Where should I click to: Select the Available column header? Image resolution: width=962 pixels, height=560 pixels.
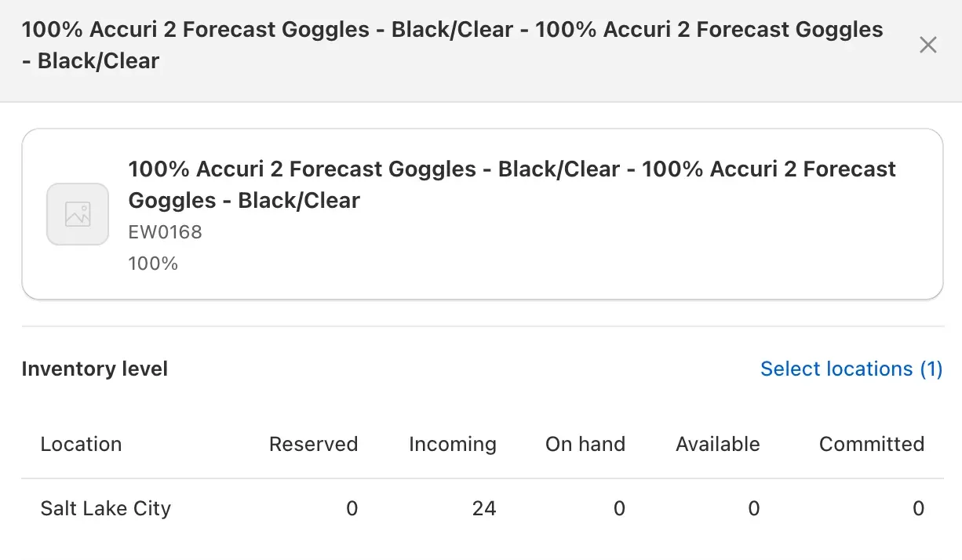pyautogui.click(x=717, y=444)
